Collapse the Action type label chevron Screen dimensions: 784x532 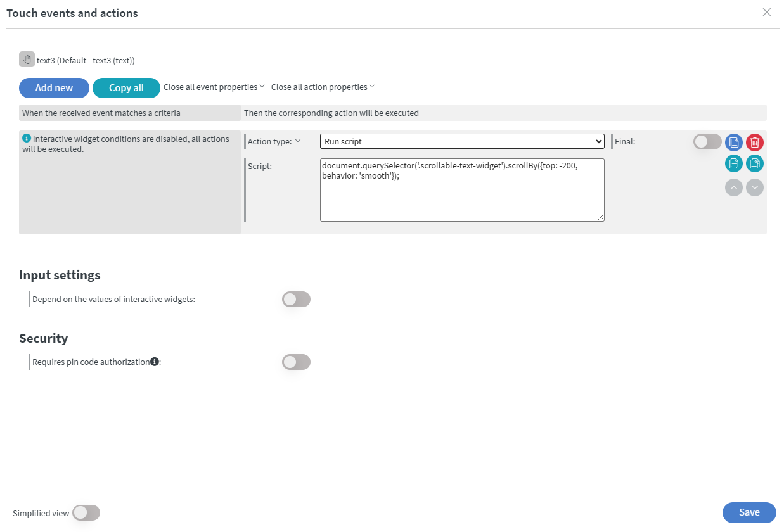coord(298,141)
